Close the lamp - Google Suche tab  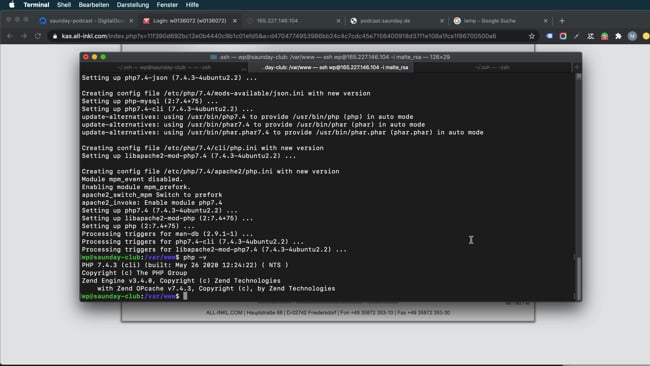[x=546, y=21]
